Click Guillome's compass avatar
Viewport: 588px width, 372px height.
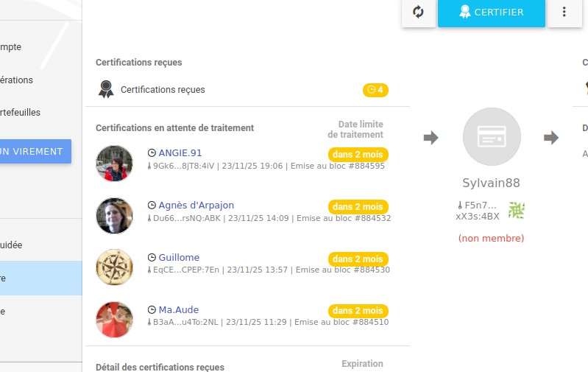point(114,267)
